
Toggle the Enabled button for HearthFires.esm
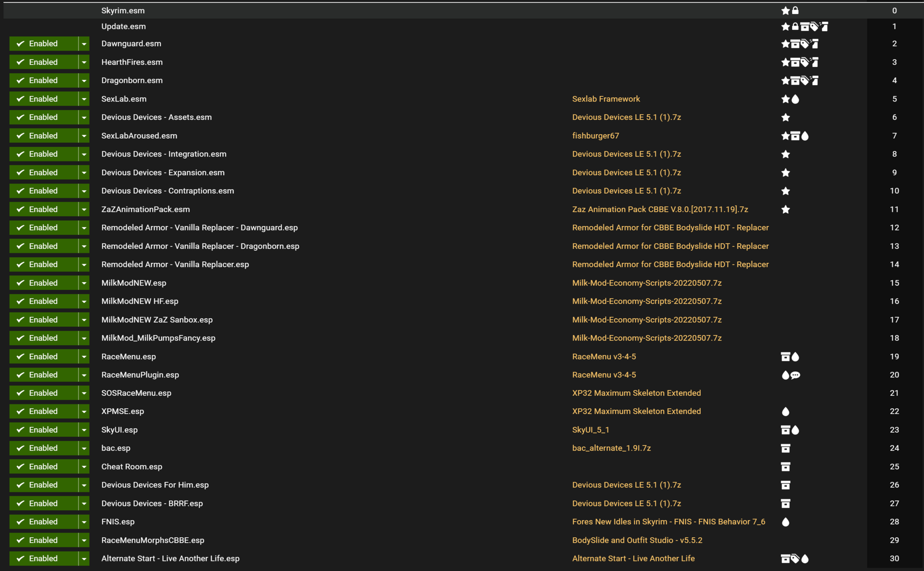[x=44, y=62]
